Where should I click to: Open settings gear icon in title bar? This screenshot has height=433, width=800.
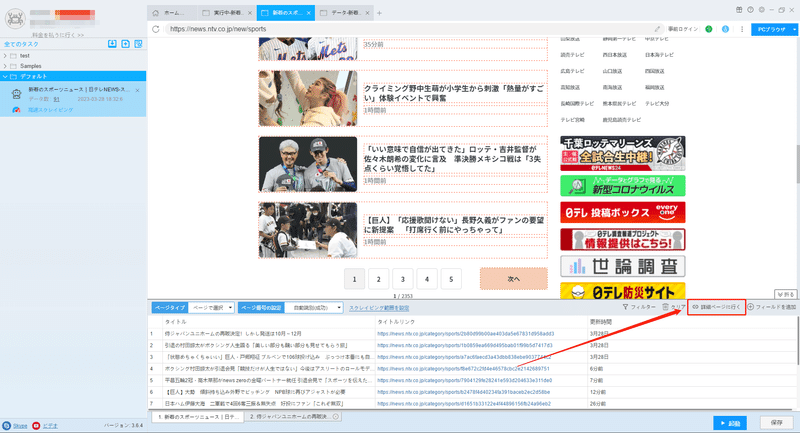coord(762,10)
